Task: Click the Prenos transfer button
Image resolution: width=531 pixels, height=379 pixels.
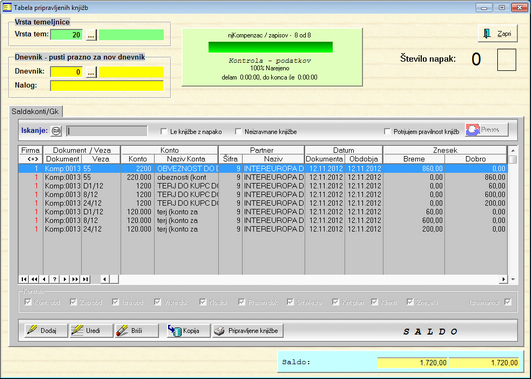Action: [487, 130]
